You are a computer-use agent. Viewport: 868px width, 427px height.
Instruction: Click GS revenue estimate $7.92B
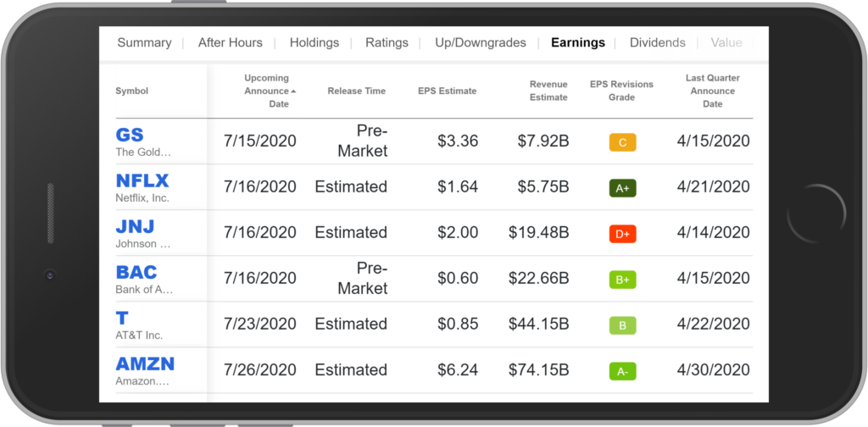[543, 141]
